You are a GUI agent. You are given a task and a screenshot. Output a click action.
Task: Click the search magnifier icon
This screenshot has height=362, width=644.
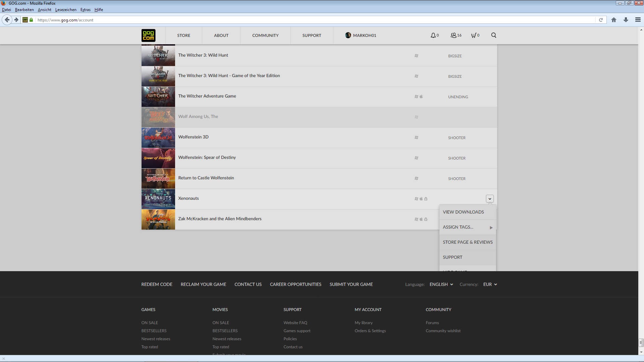(x=494, y=35)
